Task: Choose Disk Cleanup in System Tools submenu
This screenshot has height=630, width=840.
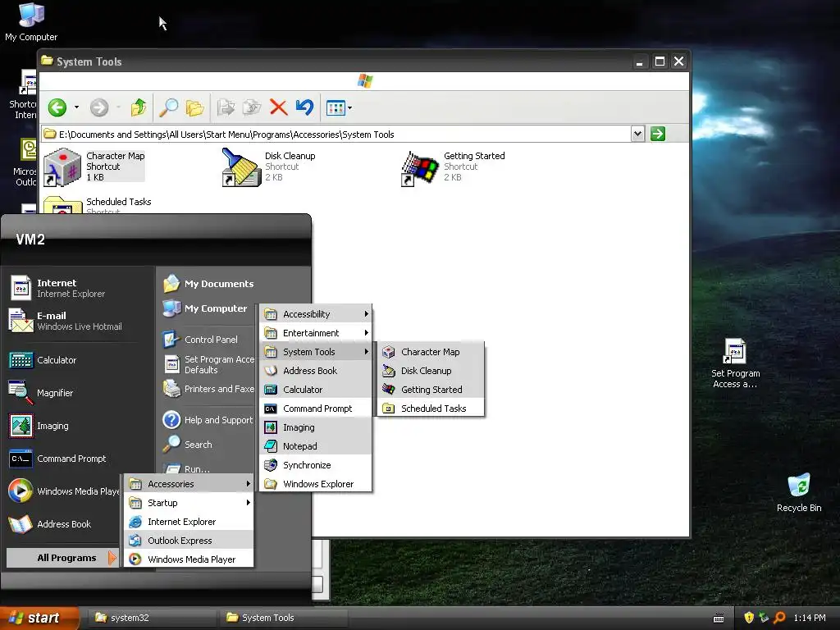Action: click(x=431, y=370)
